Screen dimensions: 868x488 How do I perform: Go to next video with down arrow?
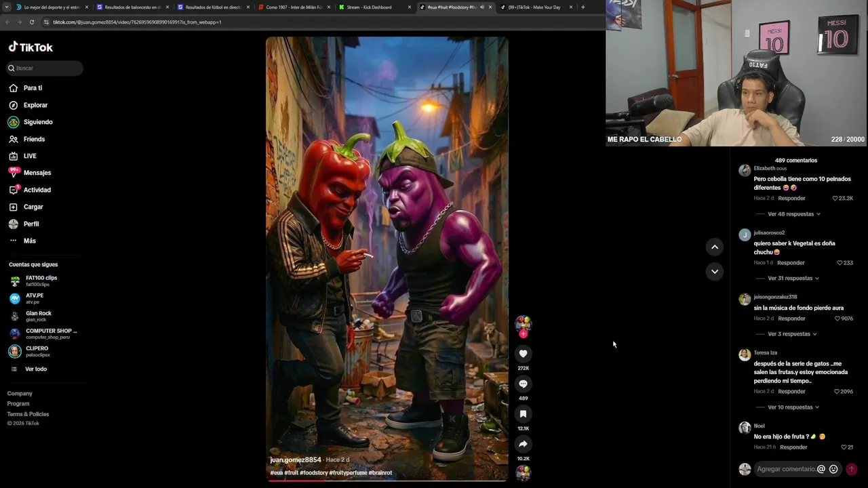714,272
